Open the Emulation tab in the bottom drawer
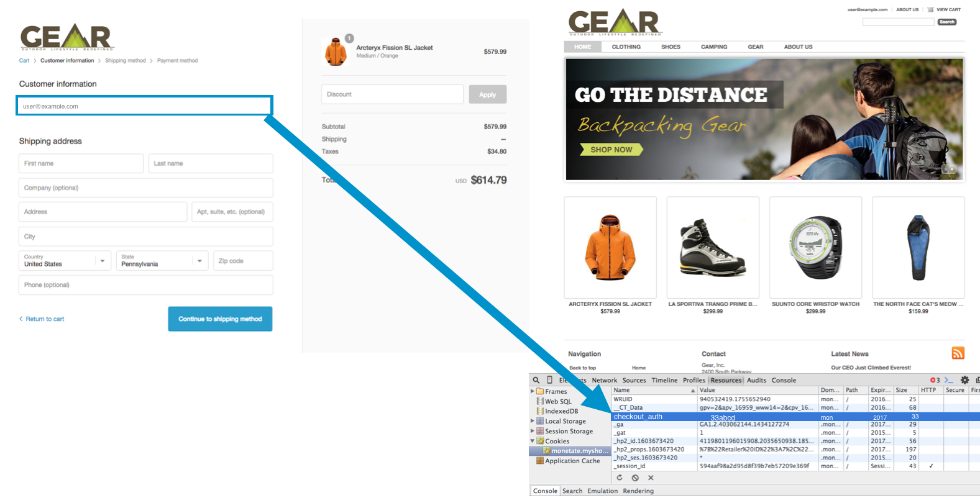Screen dimensions: 980x503 [603, 491]
